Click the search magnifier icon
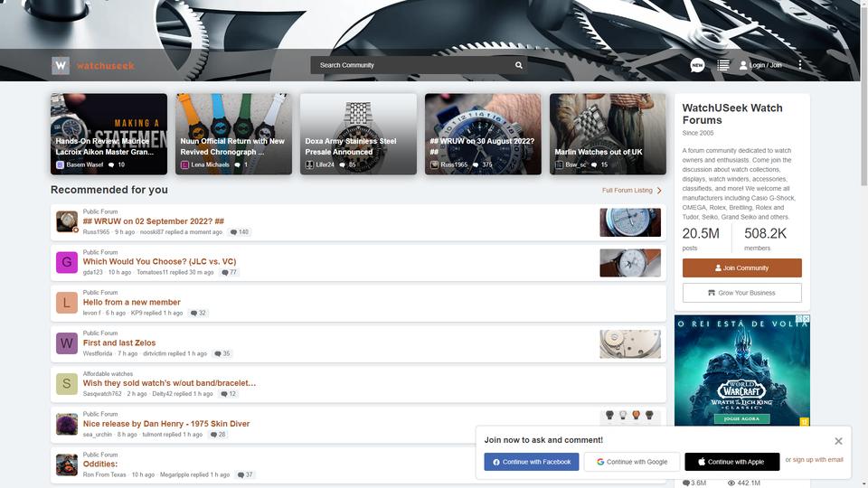 pyautogui.click(x=519, y=65)
